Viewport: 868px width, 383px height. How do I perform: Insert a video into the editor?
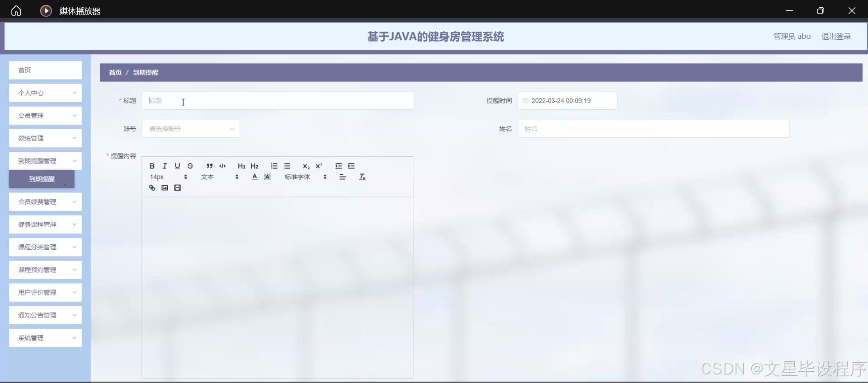[177, 188]
